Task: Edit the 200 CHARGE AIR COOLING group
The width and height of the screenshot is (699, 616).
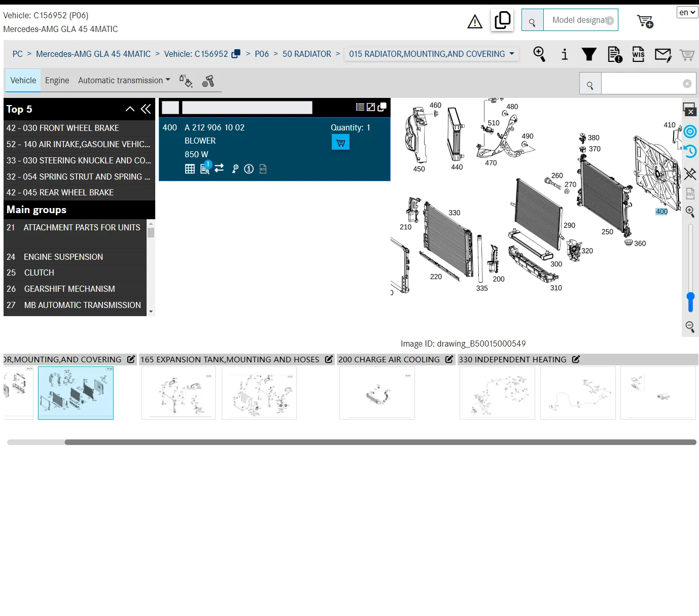Action: point(449,359)
